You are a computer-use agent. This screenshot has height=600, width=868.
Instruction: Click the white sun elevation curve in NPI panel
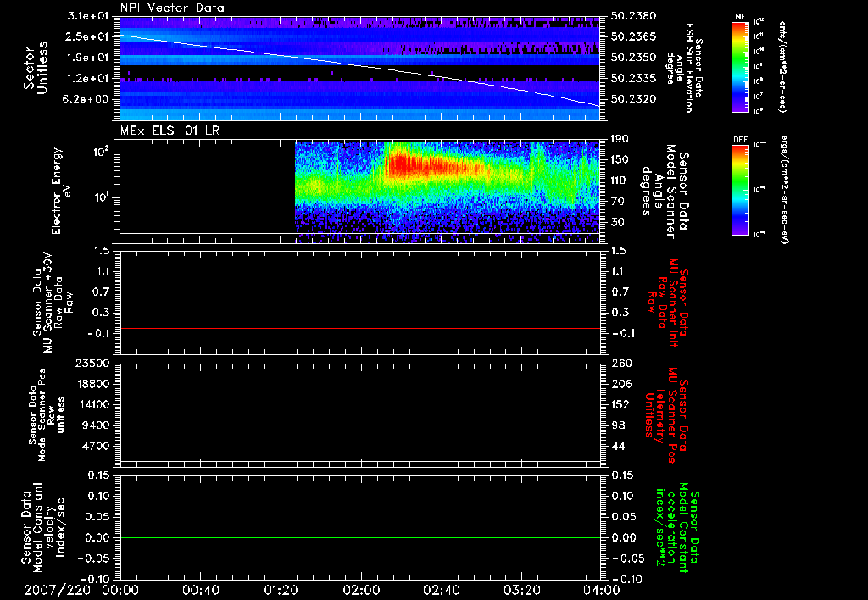click(x=359, y=65)
